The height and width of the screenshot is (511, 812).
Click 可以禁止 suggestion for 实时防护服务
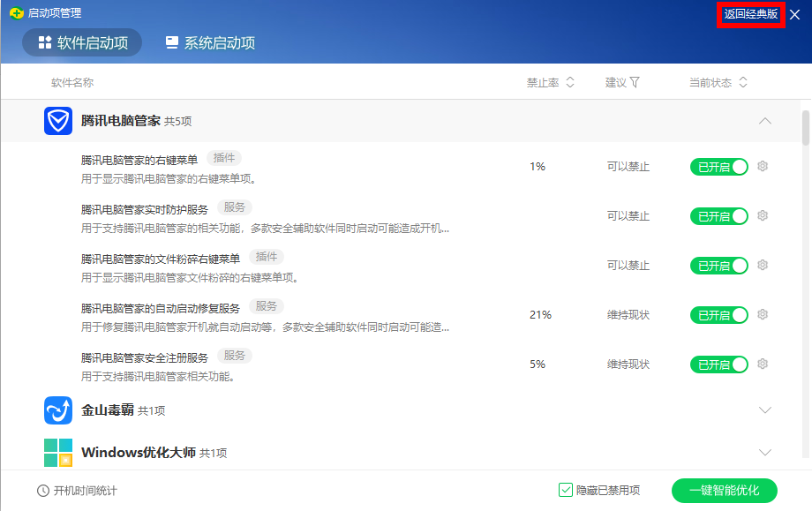coord(628,216)
